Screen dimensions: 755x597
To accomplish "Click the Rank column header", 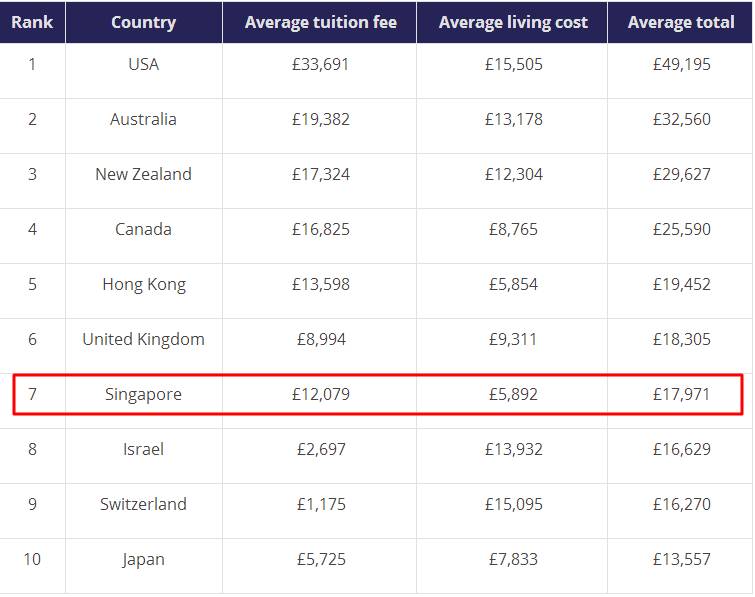I will coord(32,22).
